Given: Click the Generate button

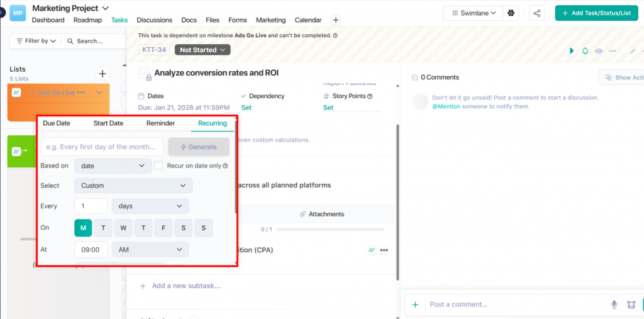Looking at the screenshot, I should pyautogui.click(x=198, y=147).
